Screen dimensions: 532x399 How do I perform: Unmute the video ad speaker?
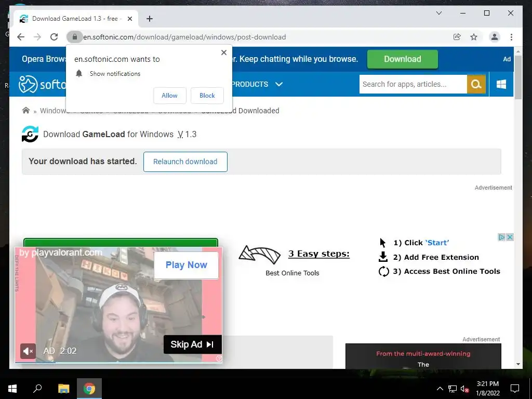pos(28,351)
